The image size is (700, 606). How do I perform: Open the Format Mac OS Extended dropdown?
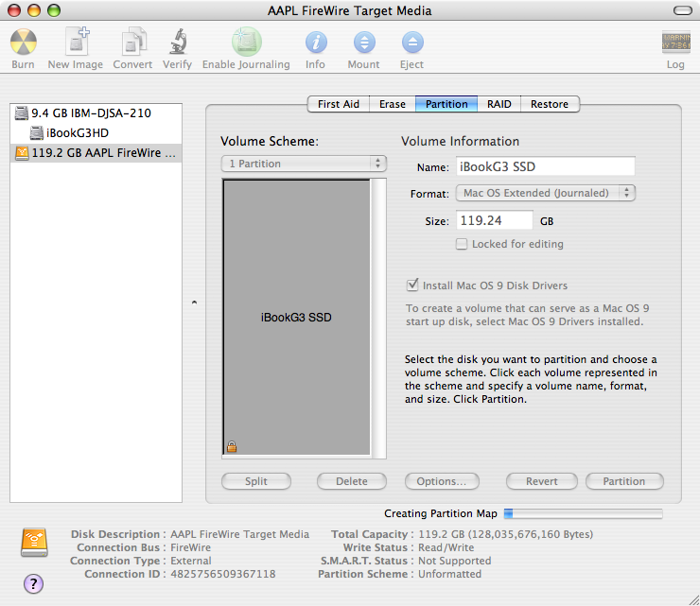tap(546, 193)
